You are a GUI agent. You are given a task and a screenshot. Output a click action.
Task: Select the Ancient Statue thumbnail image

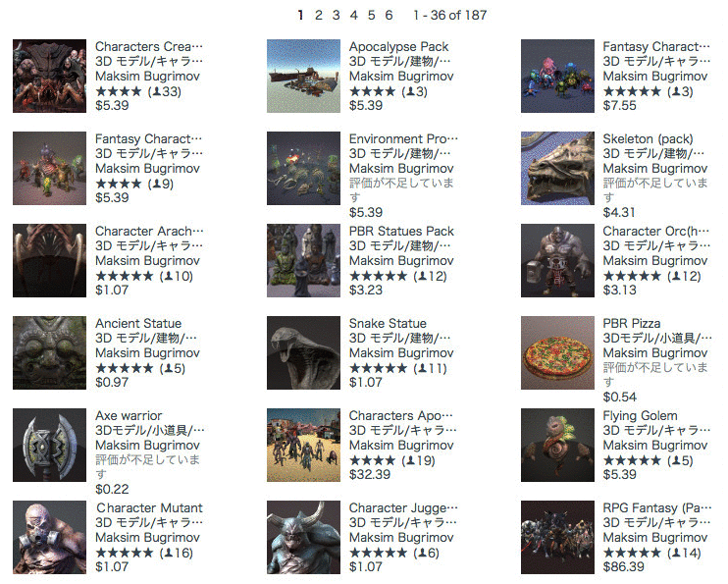pos(49,352)
